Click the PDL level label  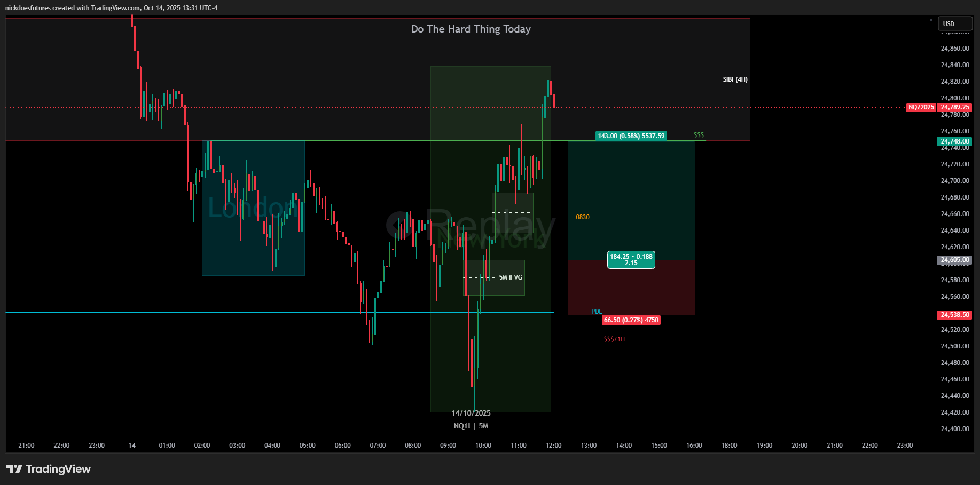[x=596, y=312]
